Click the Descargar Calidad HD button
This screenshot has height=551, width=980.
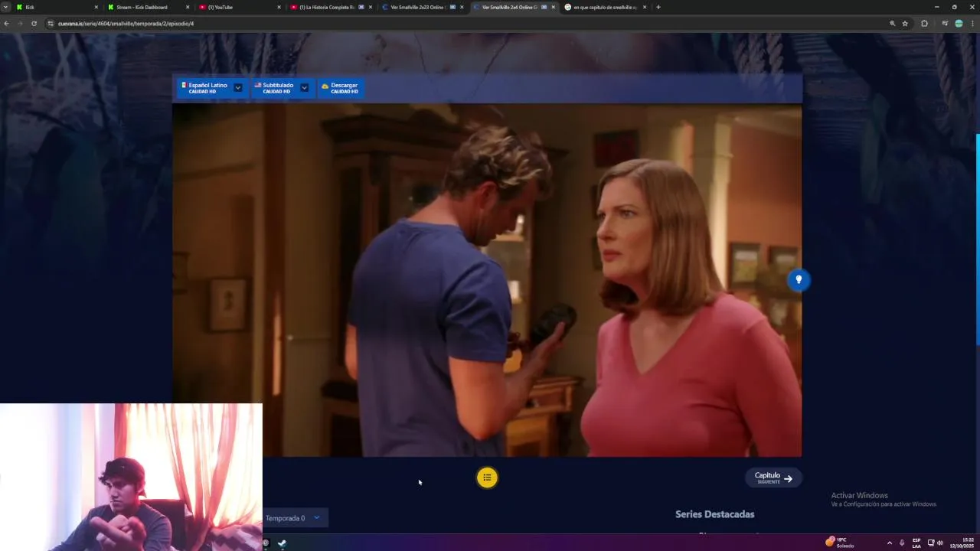340,88
